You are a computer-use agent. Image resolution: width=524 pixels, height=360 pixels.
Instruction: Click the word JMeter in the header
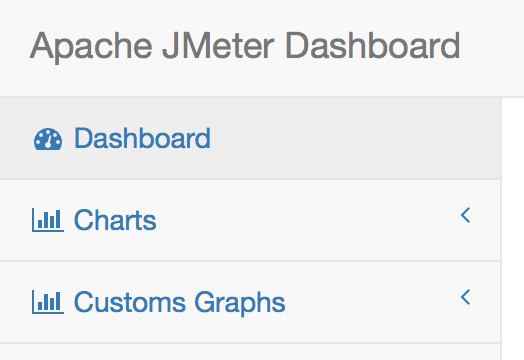[x=218, y=46]
